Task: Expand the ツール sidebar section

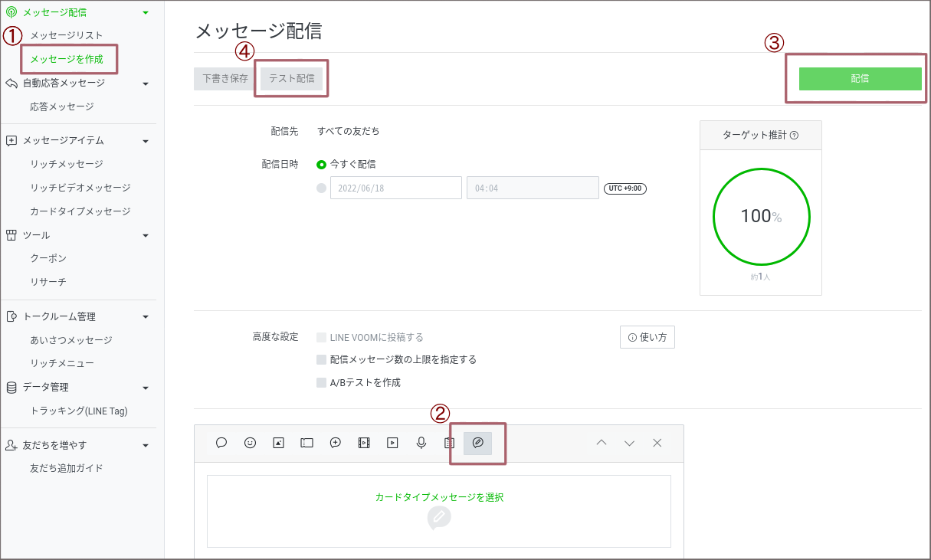Action: coord(145,235)
